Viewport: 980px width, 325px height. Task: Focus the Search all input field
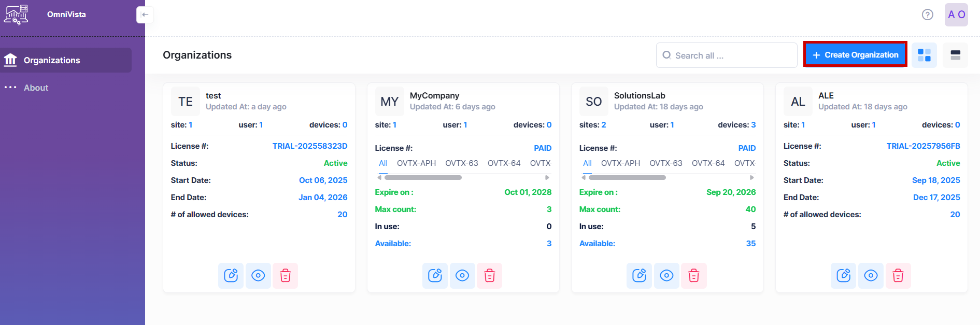tap(727, 55)
